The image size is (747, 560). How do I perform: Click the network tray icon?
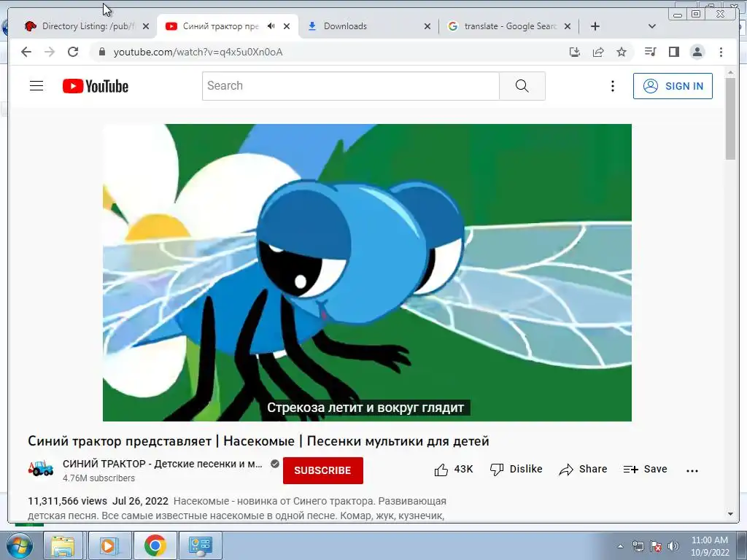[x=638, y=546]
